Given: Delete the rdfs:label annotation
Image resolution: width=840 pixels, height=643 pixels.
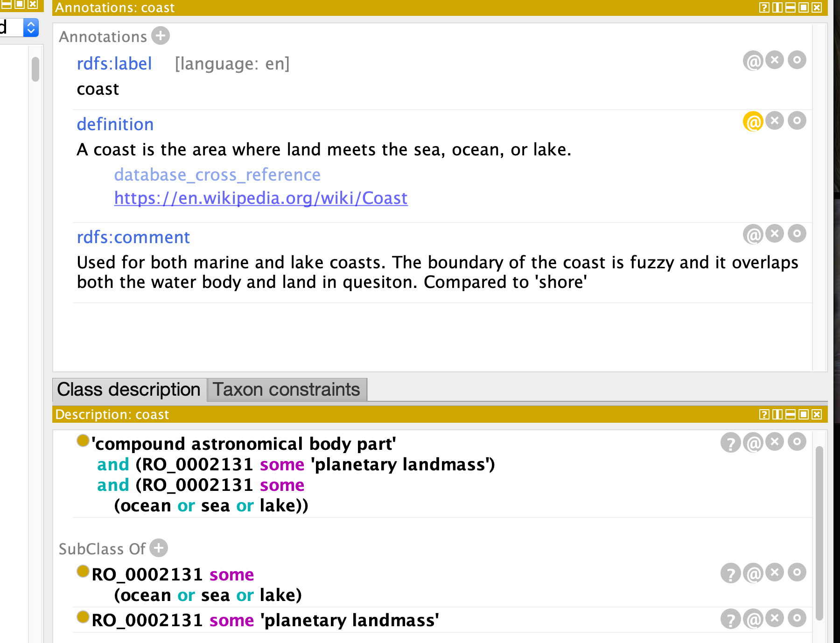Looking at the screenshot, I should tap(775, 60).
